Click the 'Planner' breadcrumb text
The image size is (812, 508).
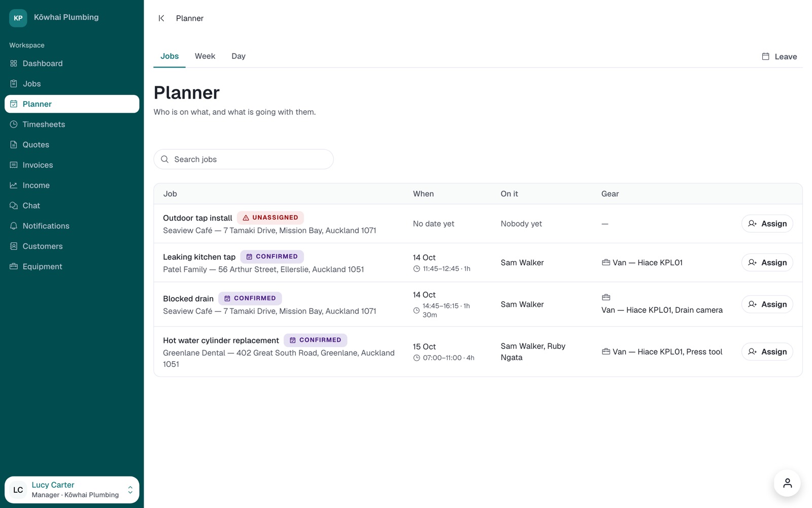tap(190, 18)
